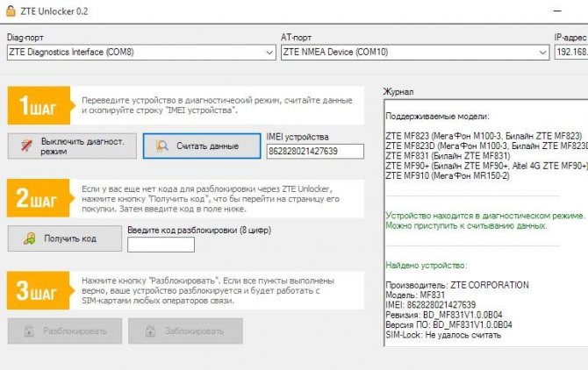This screenshot has height=370, width=588.
Task: Click the 'Разблокировать' button
Action: [64, 331]
